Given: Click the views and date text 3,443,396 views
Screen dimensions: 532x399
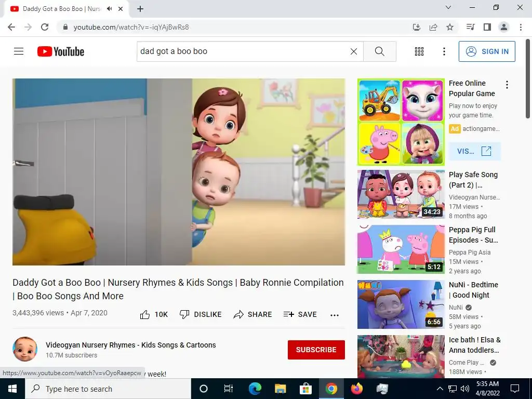Looking at the screenshot, I should coord(60,313).
